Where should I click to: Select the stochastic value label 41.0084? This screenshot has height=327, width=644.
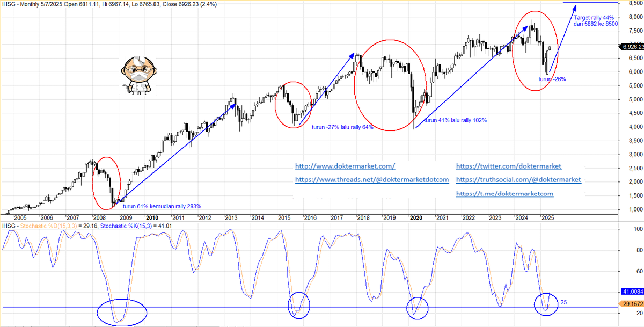pos(632,292)
